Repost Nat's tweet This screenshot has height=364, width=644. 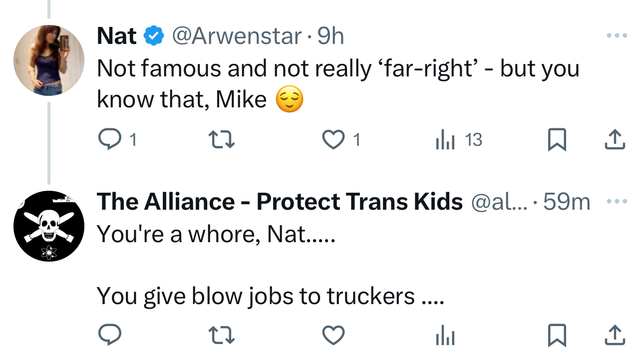pos(221,140)
